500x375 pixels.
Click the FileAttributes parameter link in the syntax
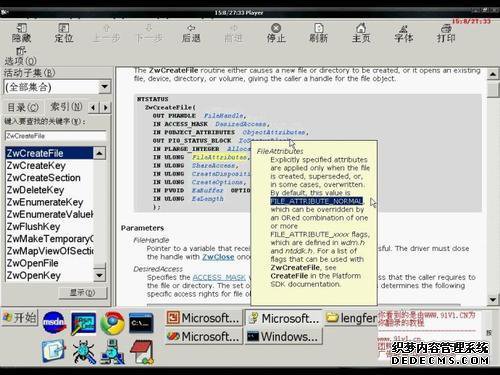[x=220, y=157]
